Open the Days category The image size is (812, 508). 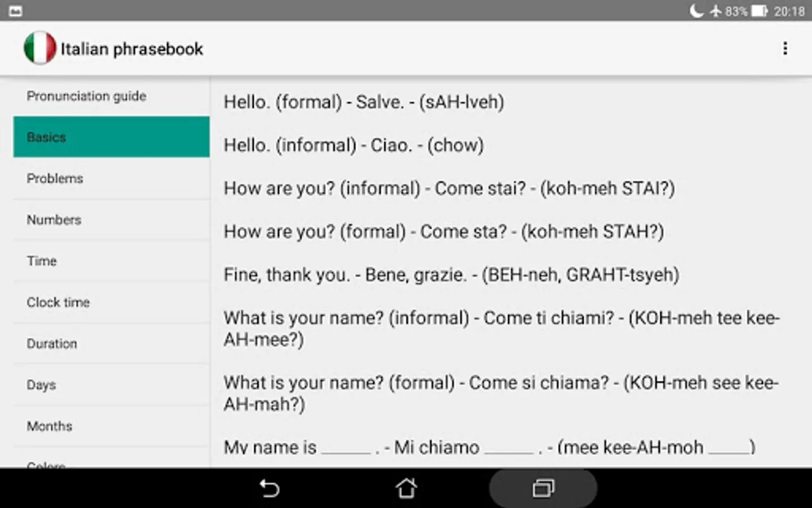[112, 384]
